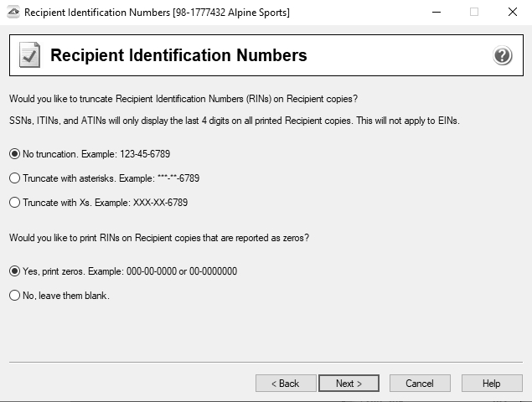The image size is (532, 402).
Task: Click the round help question mark icon
Action: tap(502, 56)
